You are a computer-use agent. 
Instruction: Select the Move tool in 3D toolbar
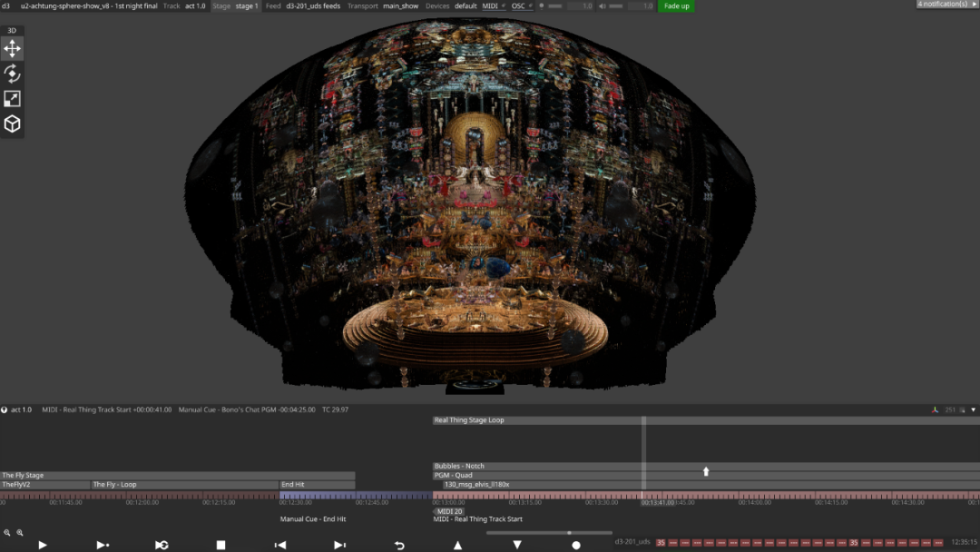[12, 49]
